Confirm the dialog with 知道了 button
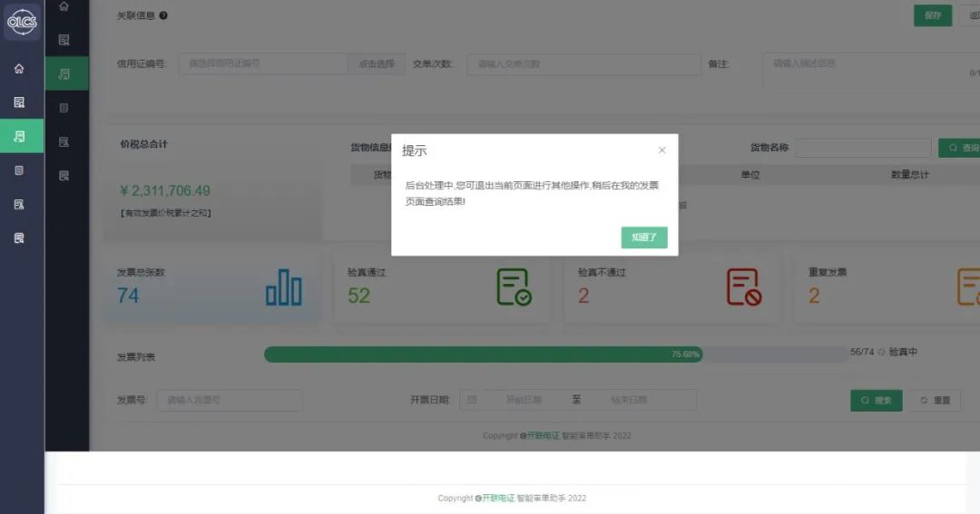The height and width of the screenshot is (514, 980). [644, 238]
